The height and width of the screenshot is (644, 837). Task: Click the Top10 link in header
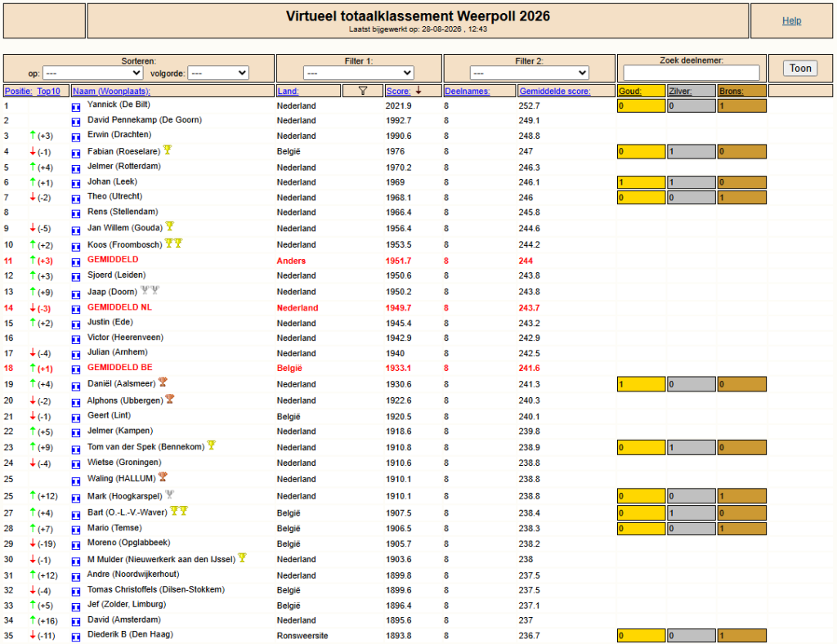click(48, 92)
